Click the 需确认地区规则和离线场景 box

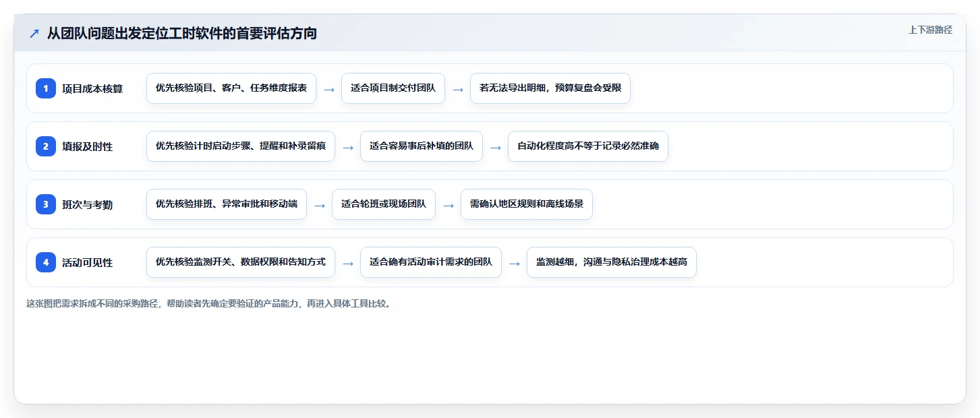point(527,204)
